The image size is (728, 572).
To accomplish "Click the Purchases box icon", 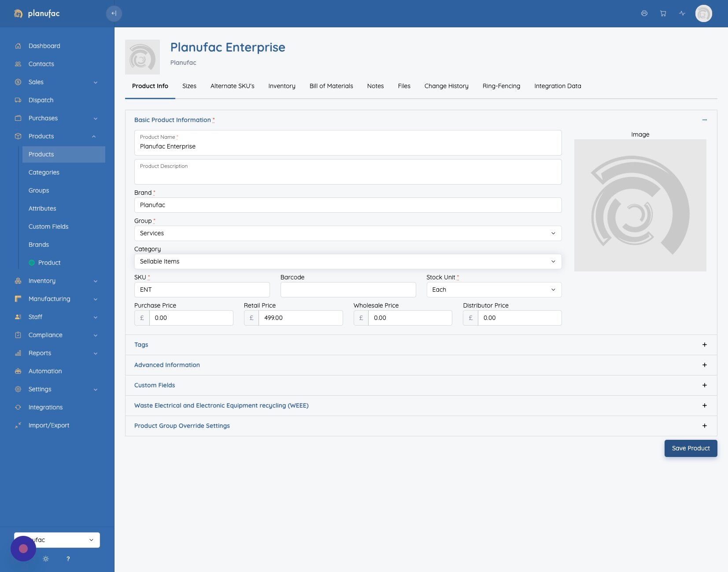I will pos(18,118).
